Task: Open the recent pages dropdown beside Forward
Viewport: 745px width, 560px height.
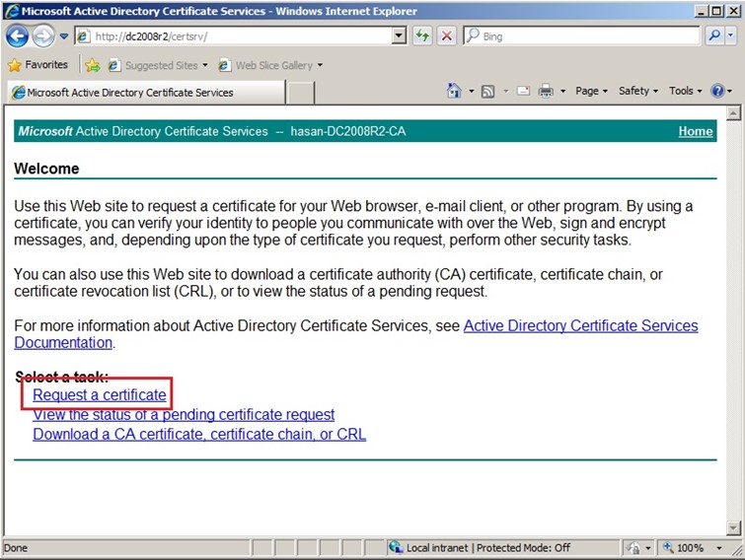Action: [x=64, y=36]
